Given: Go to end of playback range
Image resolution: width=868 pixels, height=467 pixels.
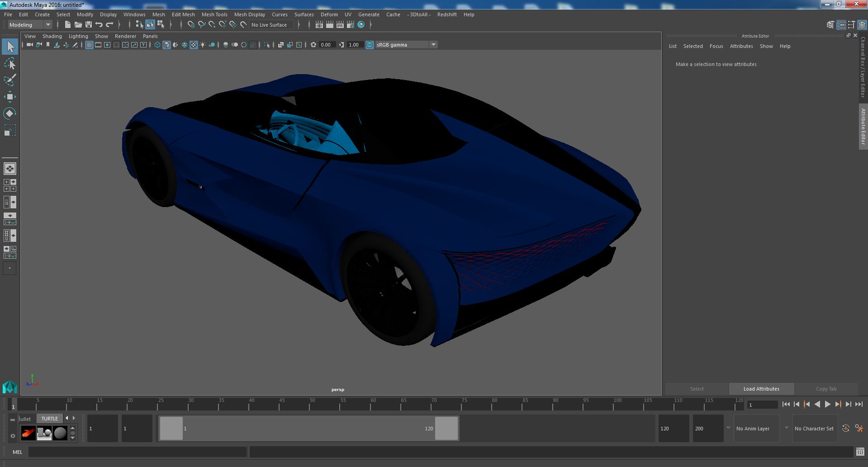Looking at the screenshot, I should point(859,405).
